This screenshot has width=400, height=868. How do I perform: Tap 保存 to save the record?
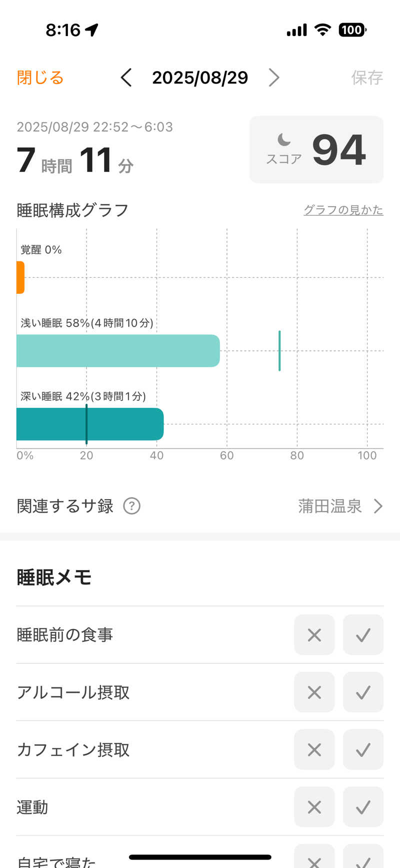click(367, 78)
